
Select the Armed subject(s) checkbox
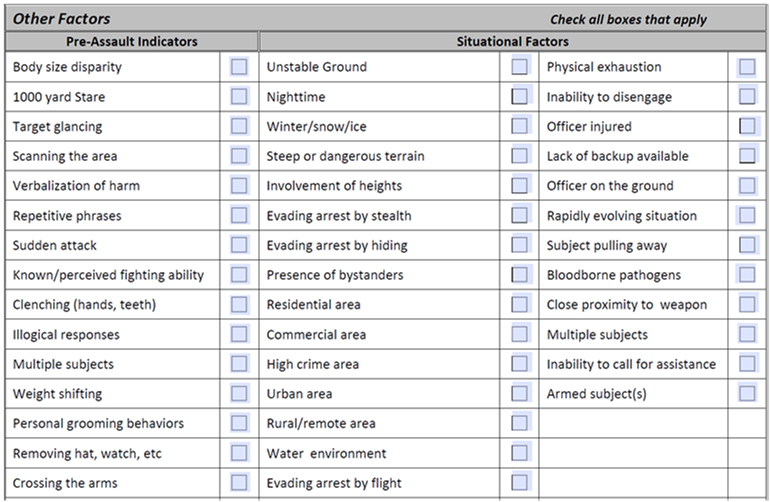tap(747, 394)
